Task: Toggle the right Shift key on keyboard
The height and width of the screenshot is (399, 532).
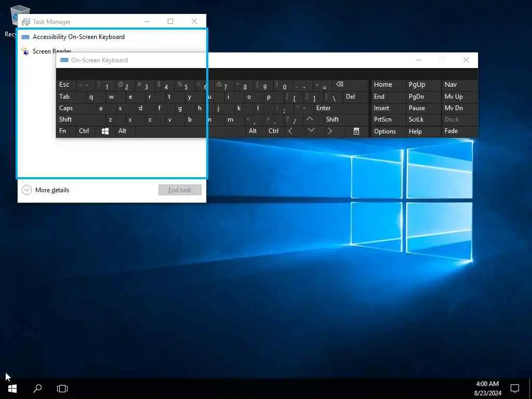Action: pyautogui.click(x=345, y=119)
